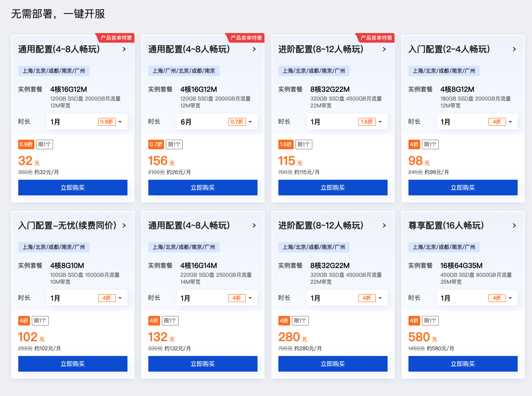
Task: Expand duration dropdown on 尊享配置 card
Action: (x=477, y=298)
